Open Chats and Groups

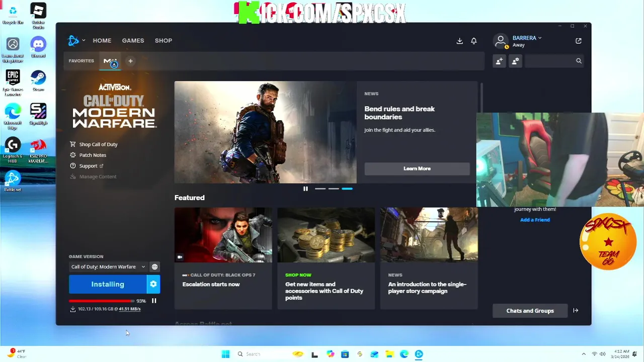click(x=530, y=311)
